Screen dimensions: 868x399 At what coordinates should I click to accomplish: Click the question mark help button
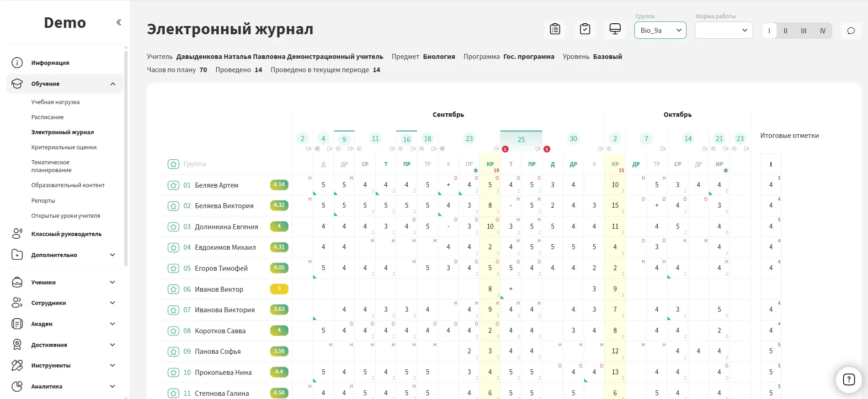848,379
